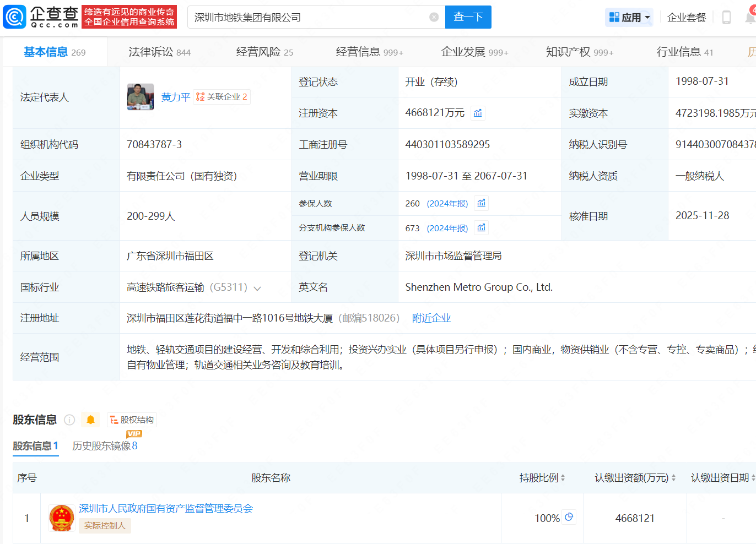The image size is (756, 544).
Task: Click the shareholder alert bell icon
Action: 90,420
